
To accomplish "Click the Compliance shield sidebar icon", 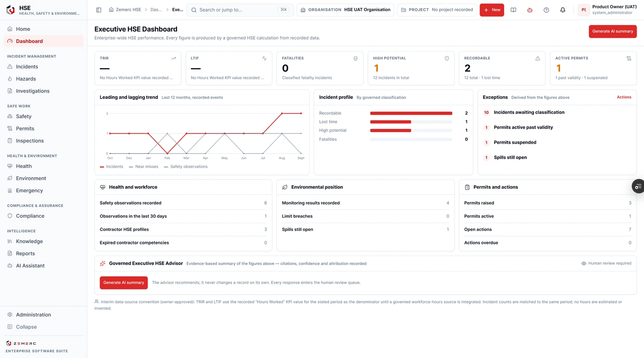I will (x=10, y=216).
